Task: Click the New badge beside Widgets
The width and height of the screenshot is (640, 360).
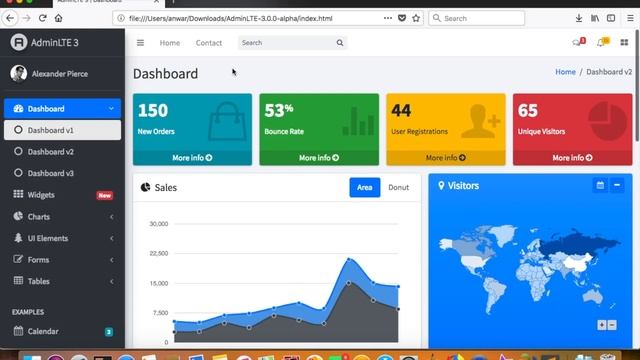Action: (104, 196)
